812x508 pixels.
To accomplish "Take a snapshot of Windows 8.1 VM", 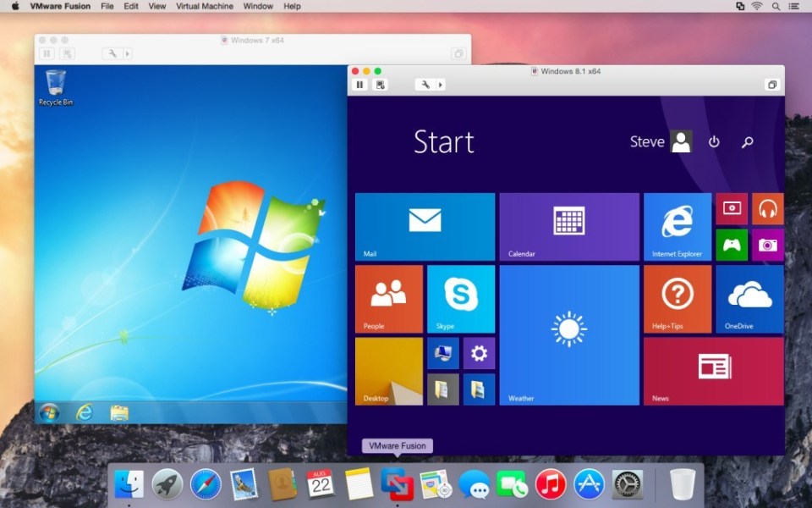I will point(381,85).
